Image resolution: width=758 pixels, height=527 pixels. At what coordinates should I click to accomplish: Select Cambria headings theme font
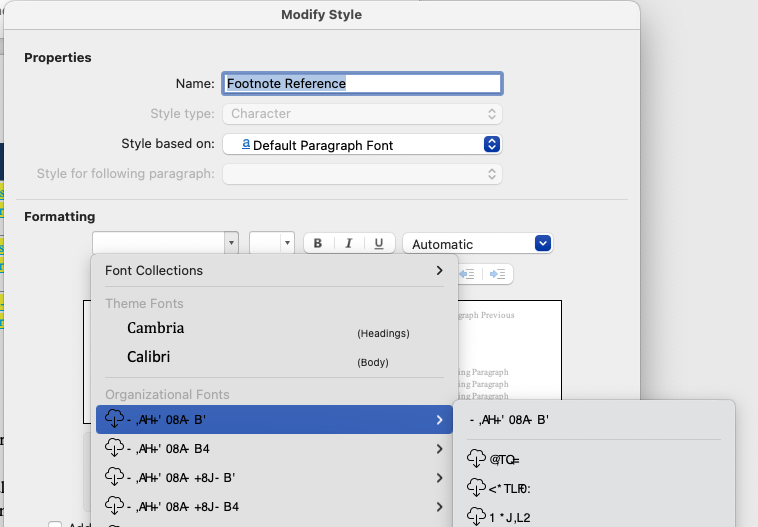[274, 329]
